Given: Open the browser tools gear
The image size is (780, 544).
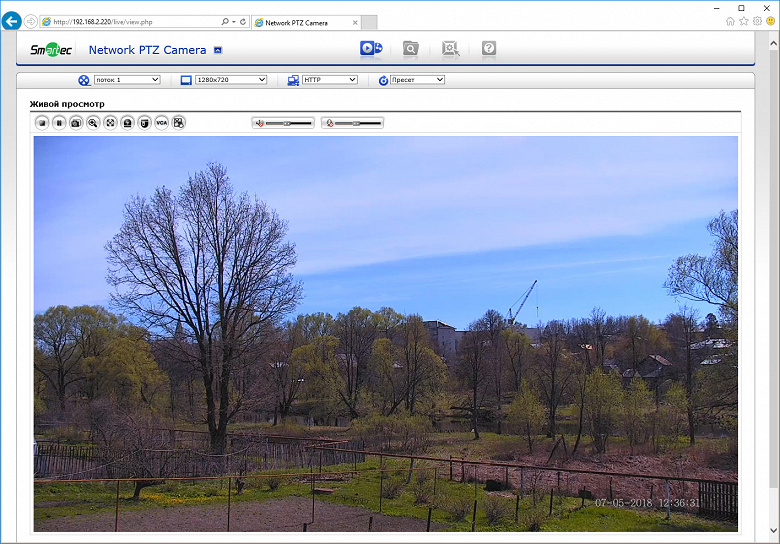Looking at the screenshot, I should 757,21.
